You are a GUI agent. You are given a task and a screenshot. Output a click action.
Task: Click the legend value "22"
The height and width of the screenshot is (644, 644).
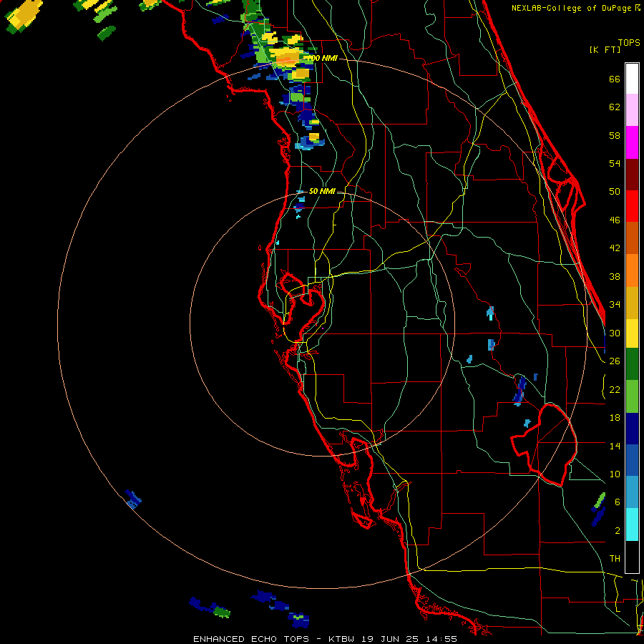tap(615, 389)
